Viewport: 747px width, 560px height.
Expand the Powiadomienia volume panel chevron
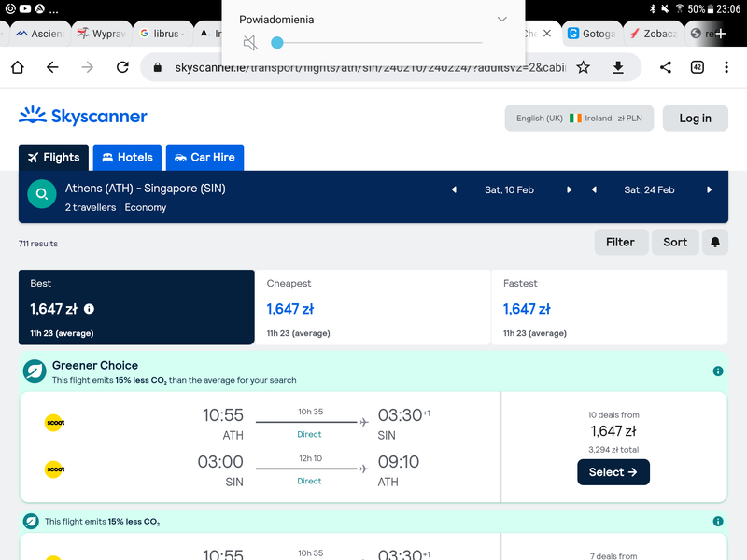[501, 19]
